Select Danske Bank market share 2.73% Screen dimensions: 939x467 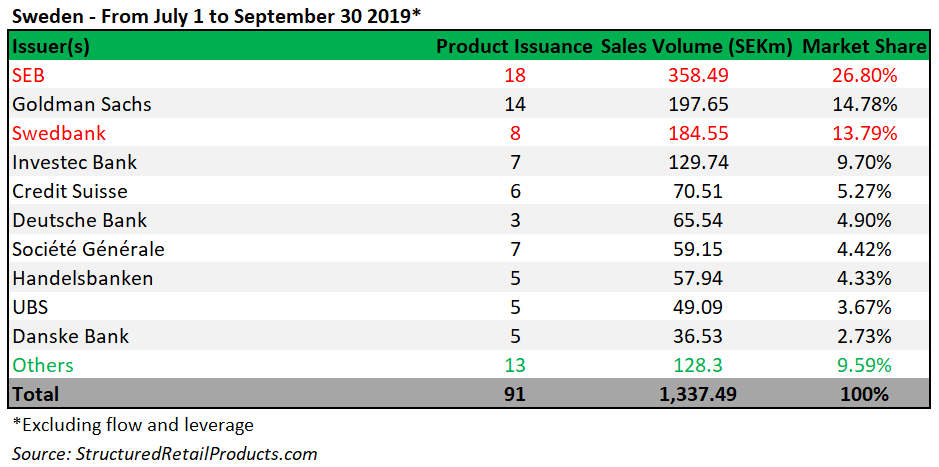click(x=863, y=335)
